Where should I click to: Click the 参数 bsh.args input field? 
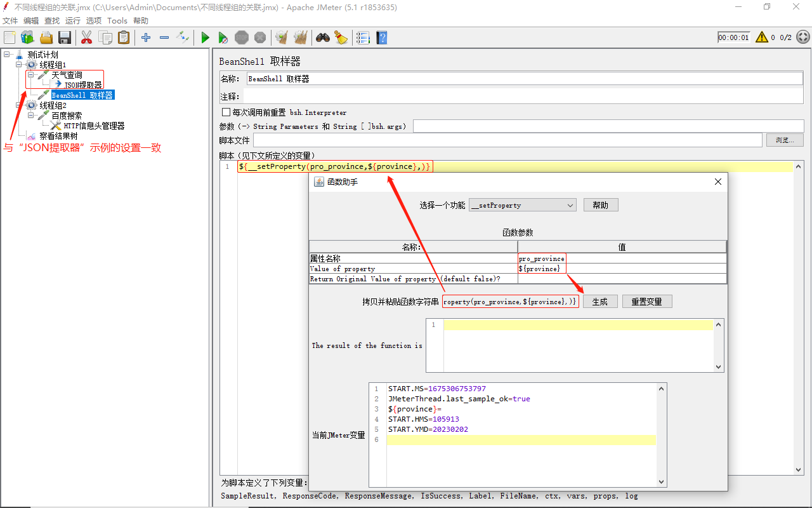[x=608, y=126]
